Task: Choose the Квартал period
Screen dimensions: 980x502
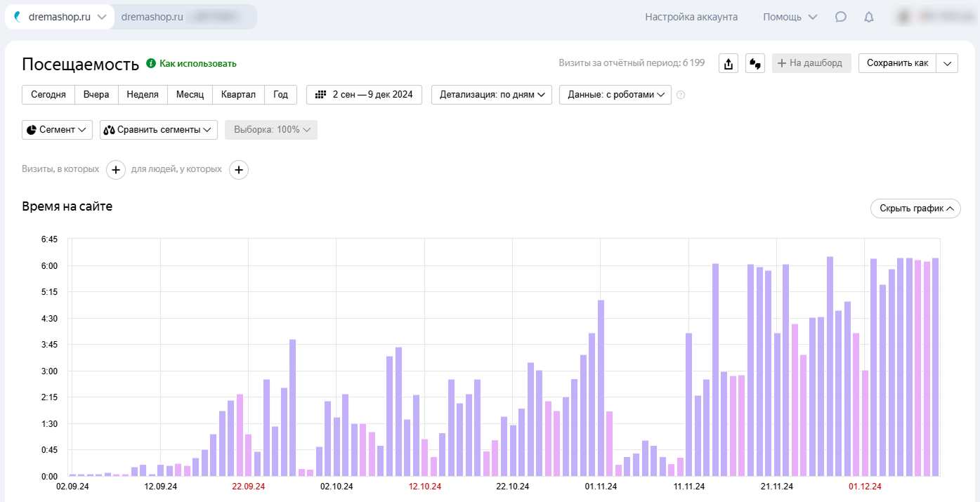Action: point(238,95)
